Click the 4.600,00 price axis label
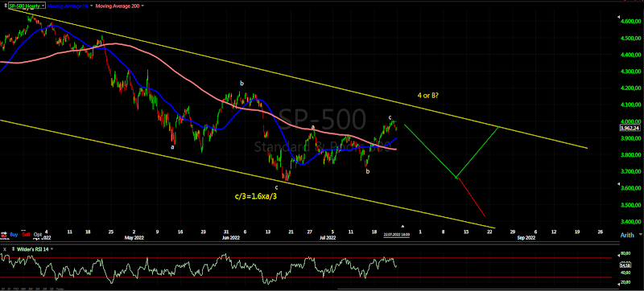 click(630, 22)
